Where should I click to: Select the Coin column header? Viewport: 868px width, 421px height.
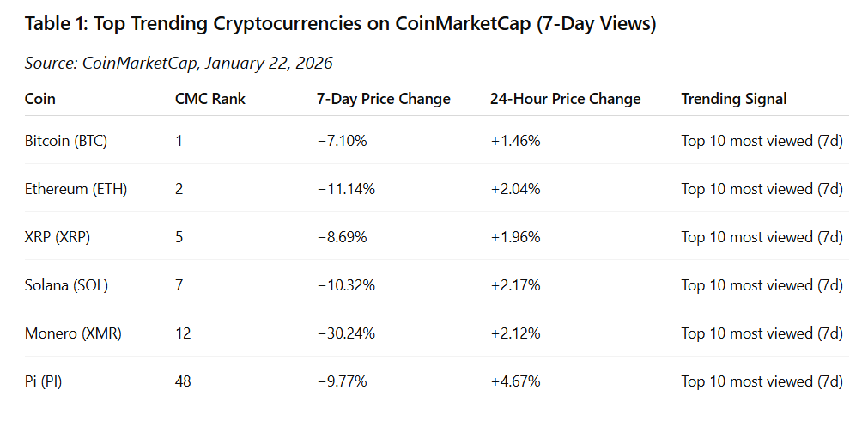click(39, 99)
